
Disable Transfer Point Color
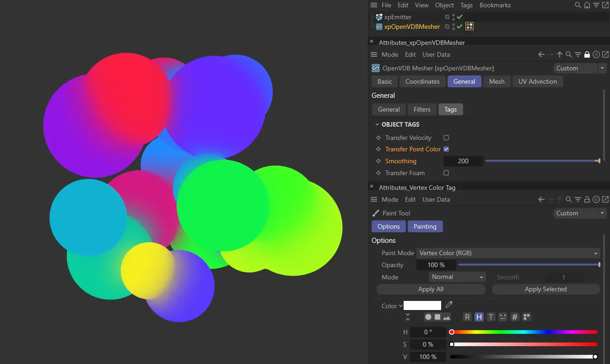click(x=446, y=149)
